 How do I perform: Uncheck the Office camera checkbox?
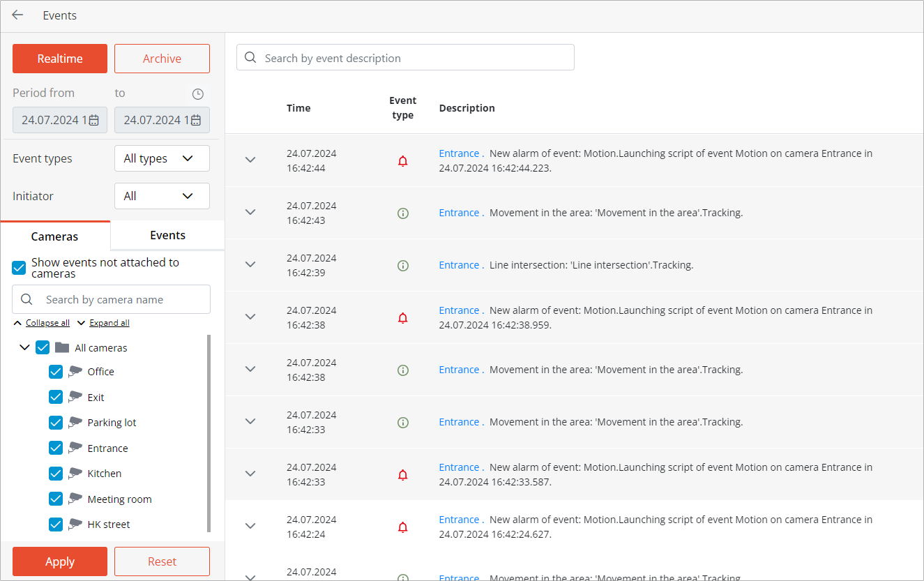pos(56,372)
